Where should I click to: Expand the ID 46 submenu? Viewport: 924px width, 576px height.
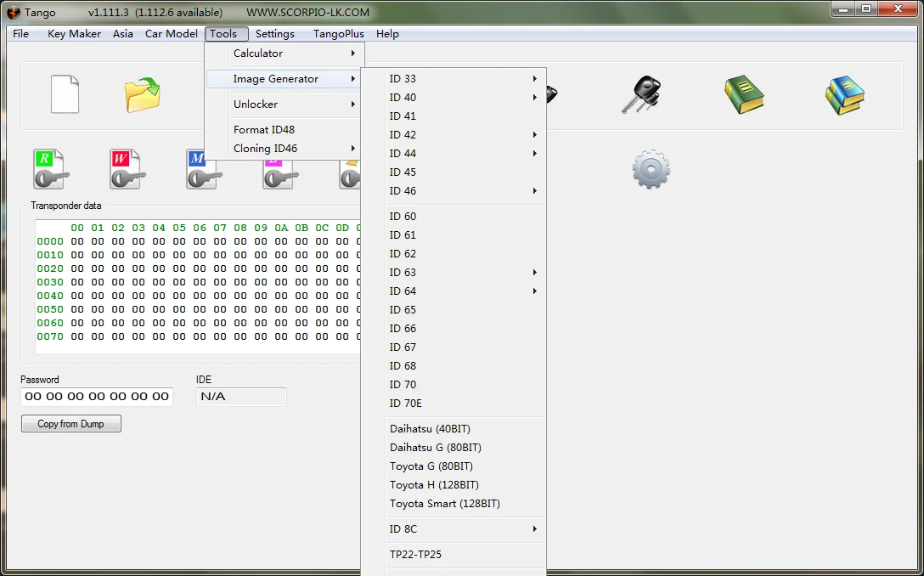point(454,190)
